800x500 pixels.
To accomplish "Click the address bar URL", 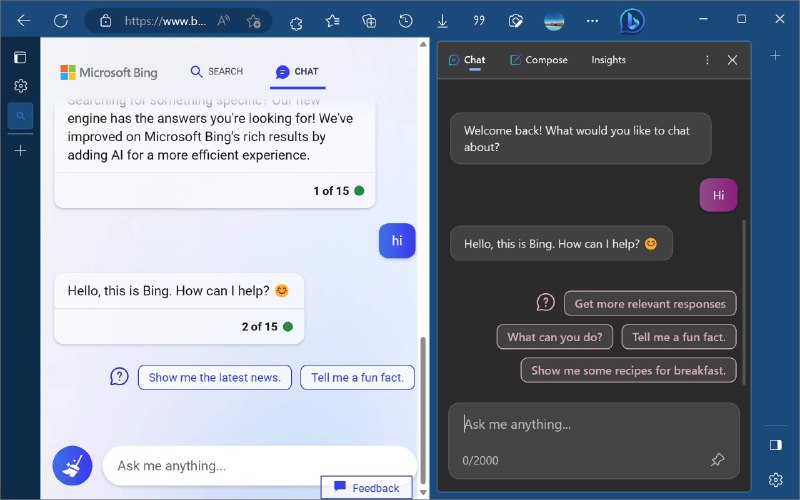I will [x=165, y=21].
